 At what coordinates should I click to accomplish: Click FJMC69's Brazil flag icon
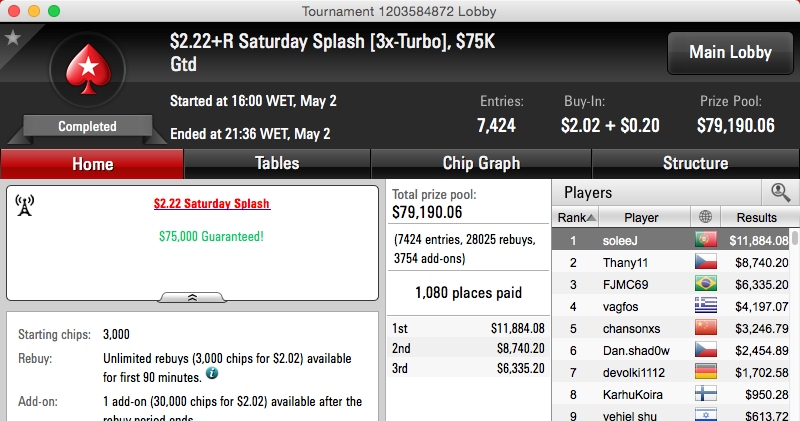coord(706,284)
